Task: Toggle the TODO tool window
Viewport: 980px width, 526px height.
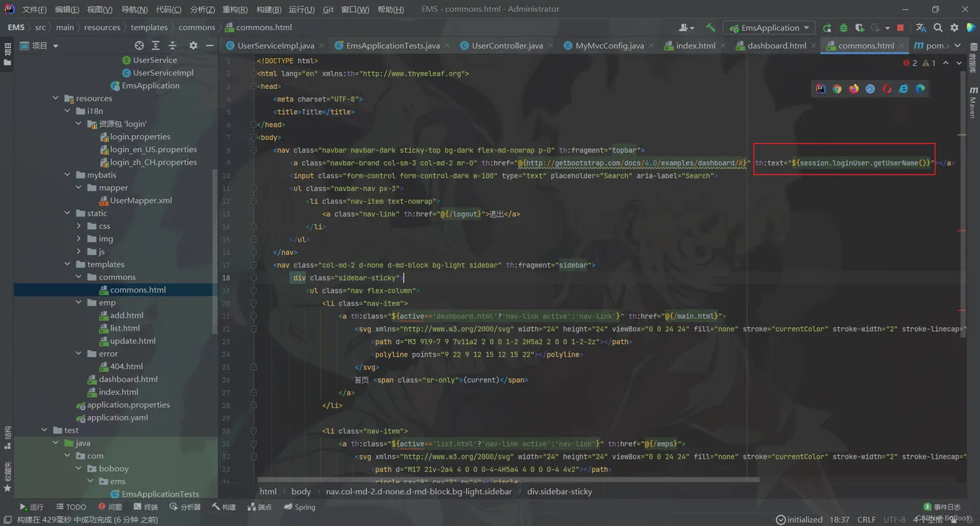Action: point(71,507)
